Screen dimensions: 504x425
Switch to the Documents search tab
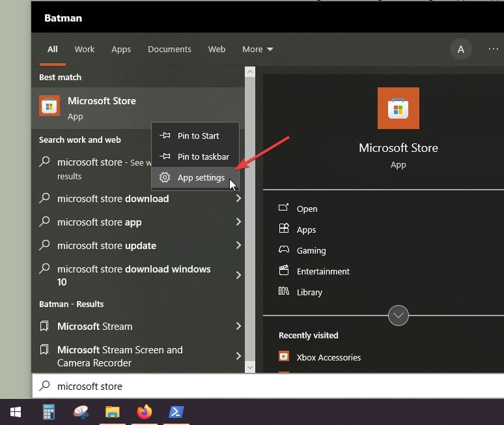(x=169, y=50)
